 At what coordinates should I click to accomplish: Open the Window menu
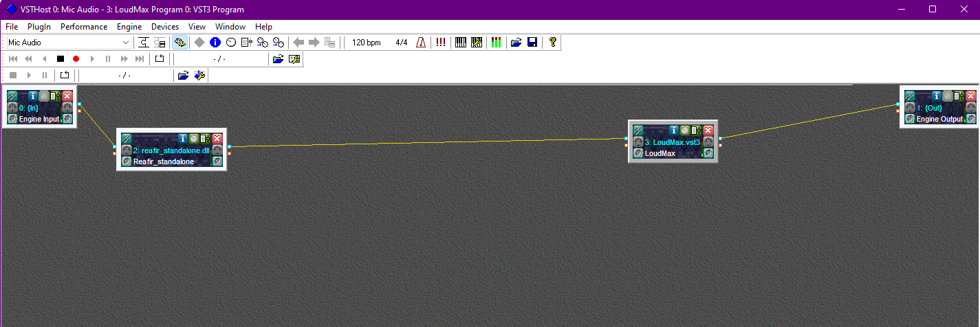pos(230,27)
